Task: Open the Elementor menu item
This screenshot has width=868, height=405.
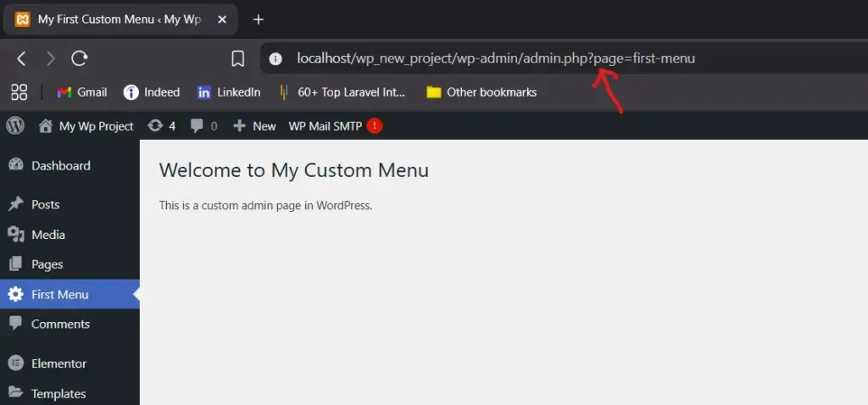Action: (58, 363)
